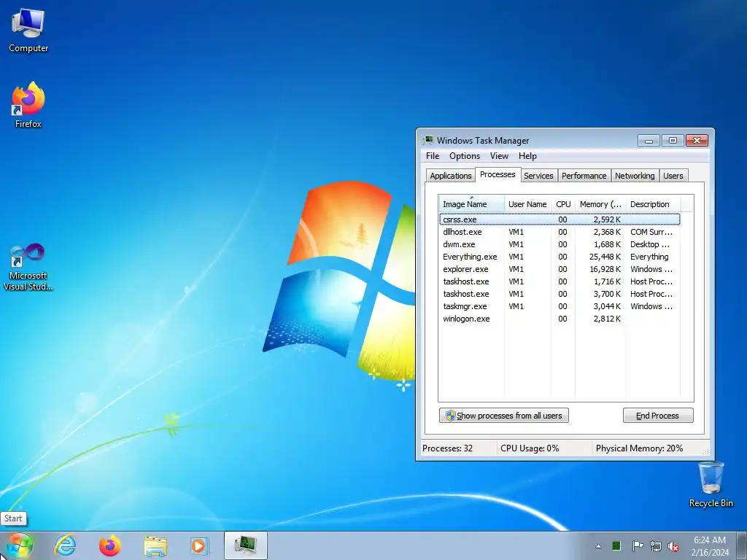Switch to the Performance tab
The width and height of the screenshot is (747, 560).
[584, 176]
